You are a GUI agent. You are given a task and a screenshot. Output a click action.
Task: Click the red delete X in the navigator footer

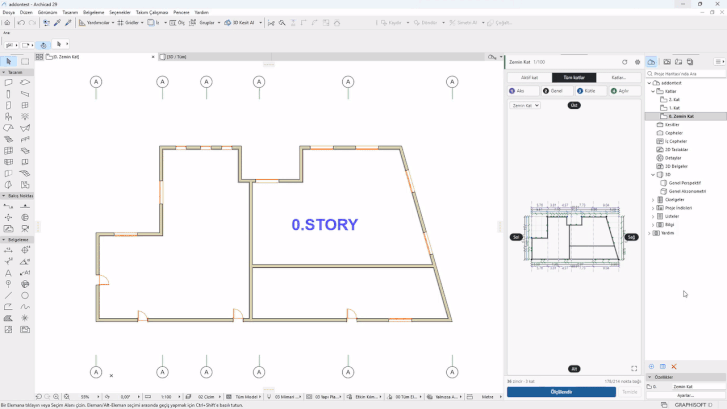pos(674,366)
